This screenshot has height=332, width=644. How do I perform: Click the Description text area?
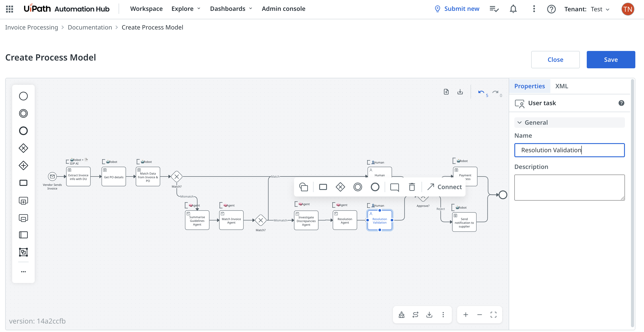(569, 188)
